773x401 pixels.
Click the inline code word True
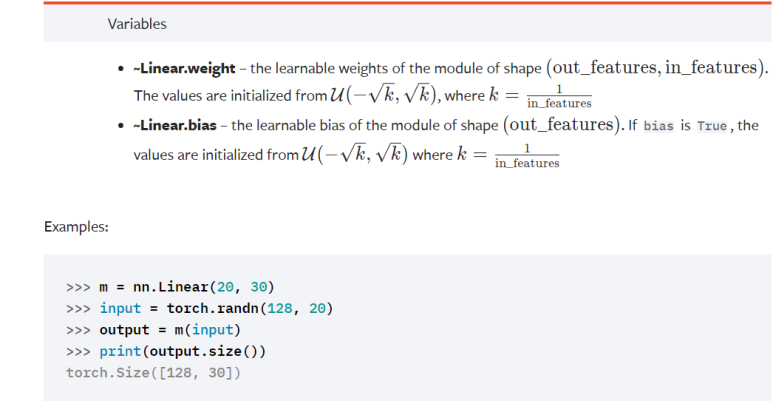tap(711, 126)
